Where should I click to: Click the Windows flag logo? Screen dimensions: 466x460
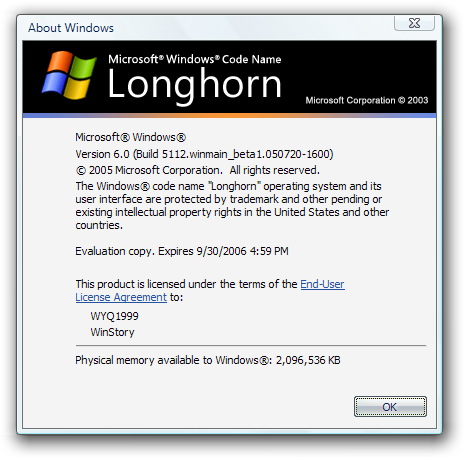(x=69, y=75)
